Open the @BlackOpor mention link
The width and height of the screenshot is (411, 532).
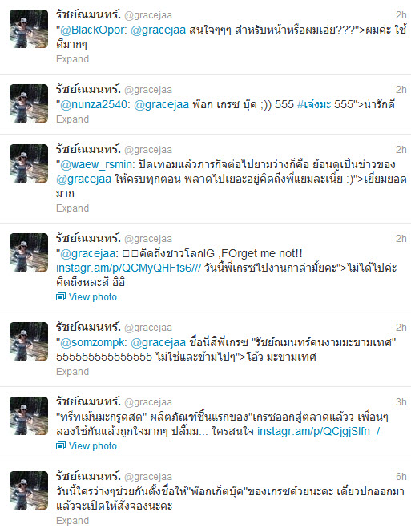pyautogui.click(x=92, y=30)
